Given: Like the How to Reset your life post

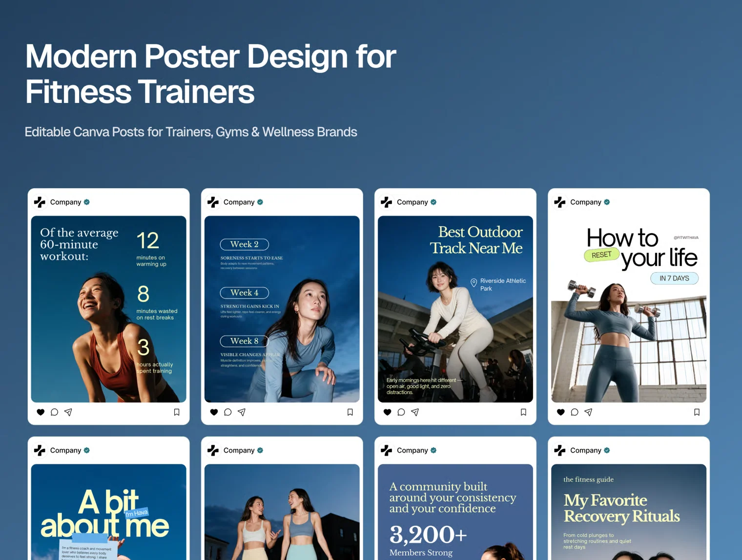Looking at the screenshot, I should (560, 412).
